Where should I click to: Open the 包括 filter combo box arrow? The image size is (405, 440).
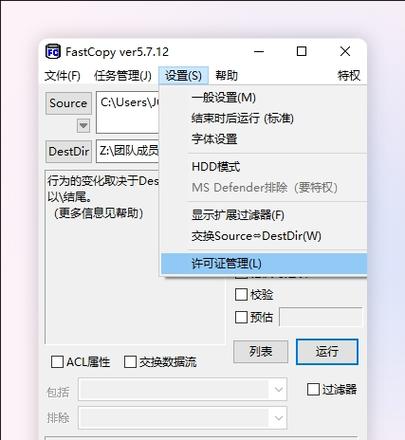pyautogui.click(x=278, y=389)
